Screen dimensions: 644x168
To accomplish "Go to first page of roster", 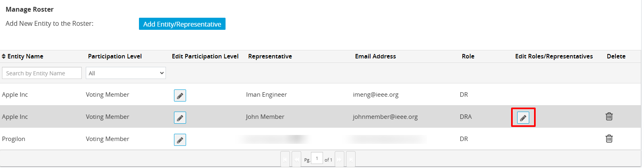I will click(x=285, y=159).
